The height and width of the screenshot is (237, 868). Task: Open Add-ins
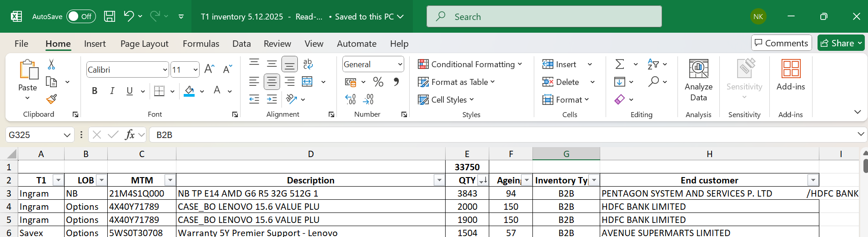(791, 75)
